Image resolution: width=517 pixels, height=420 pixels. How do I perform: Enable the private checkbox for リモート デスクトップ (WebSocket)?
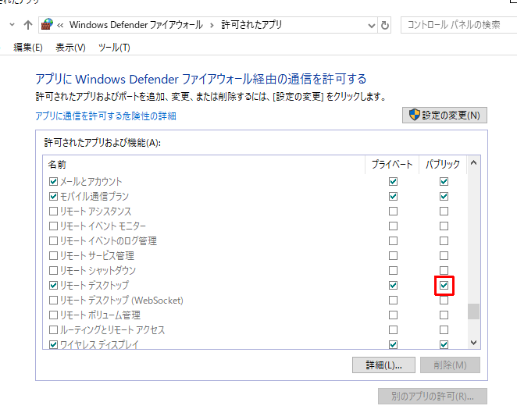tap(393, 301)
